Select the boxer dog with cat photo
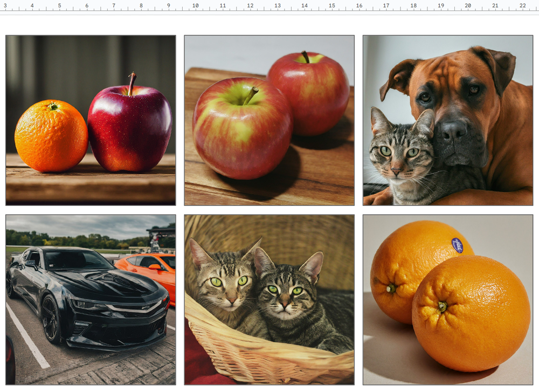The image size is (539, 392). pyautogui.click(x=448, y=120)
